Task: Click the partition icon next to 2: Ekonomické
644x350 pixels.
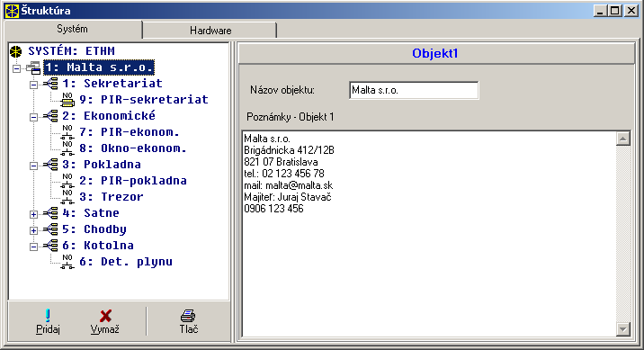Action: coord(51,116)
